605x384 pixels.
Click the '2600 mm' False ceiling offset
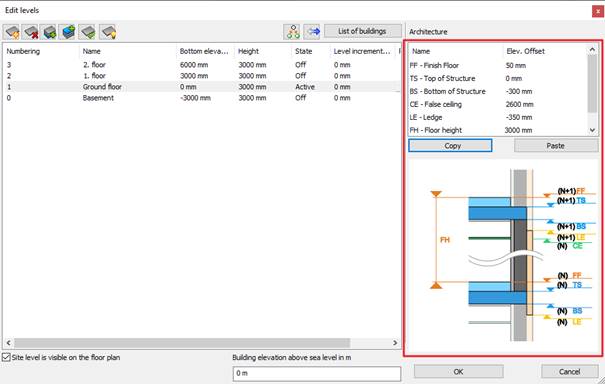tap(520, 104)
